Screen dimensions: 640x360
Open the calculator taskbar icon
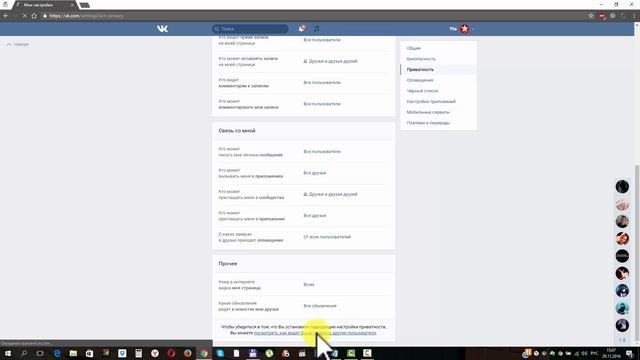pos(138,353)
